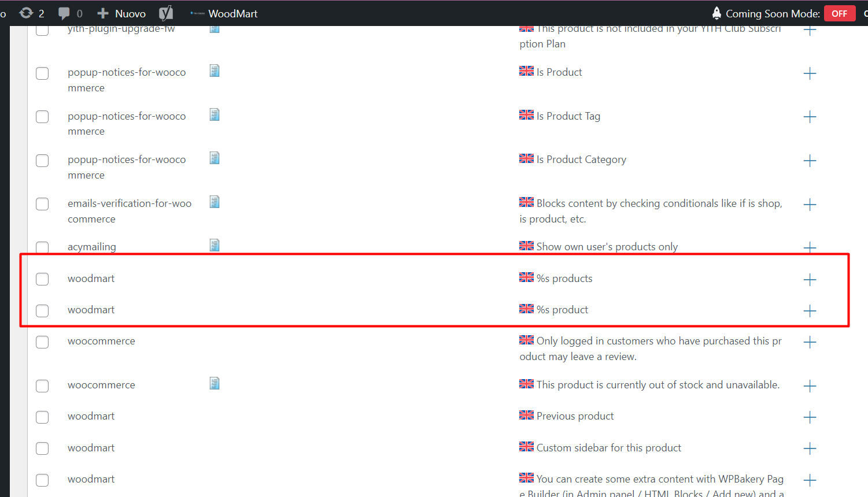Screen dimensions: 868x497
Task: Click the Coming Soon Mode rocket icon
Action: pos(716,13)
